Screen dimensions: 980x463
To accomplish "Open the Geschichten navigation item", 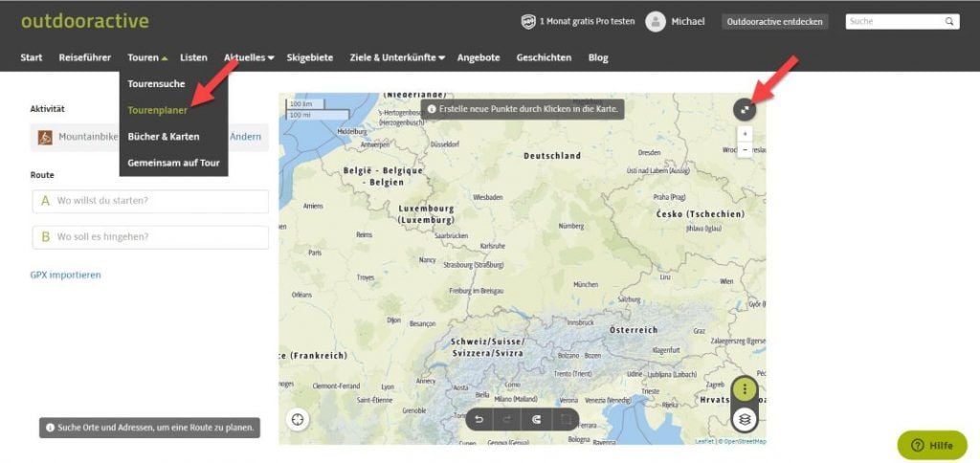I will coord(544,57).
